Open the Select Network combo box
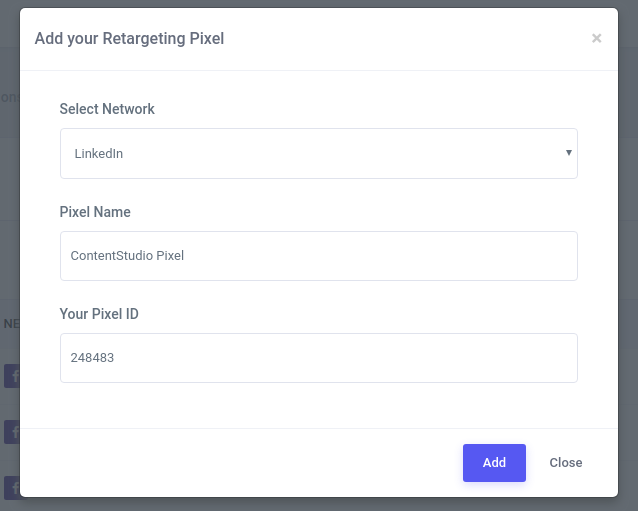The width and height of the screenshot is (638, 511). (318, 154)
